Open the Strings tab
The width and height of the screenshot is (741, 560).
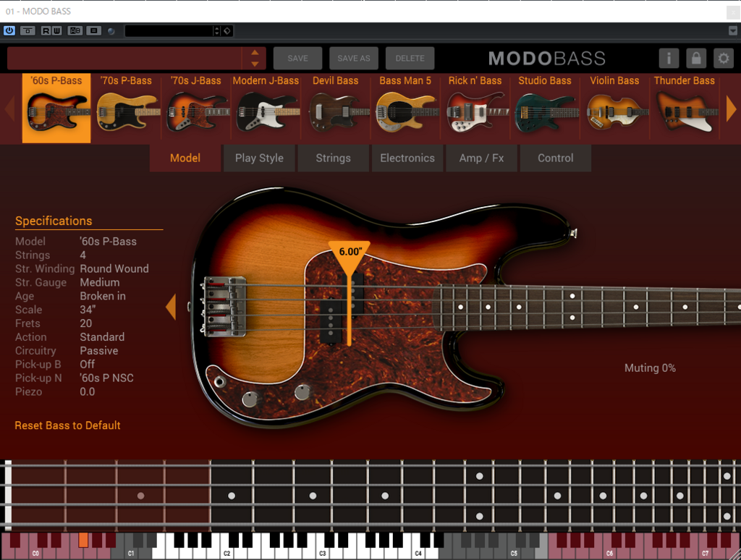tap(333, 158)
